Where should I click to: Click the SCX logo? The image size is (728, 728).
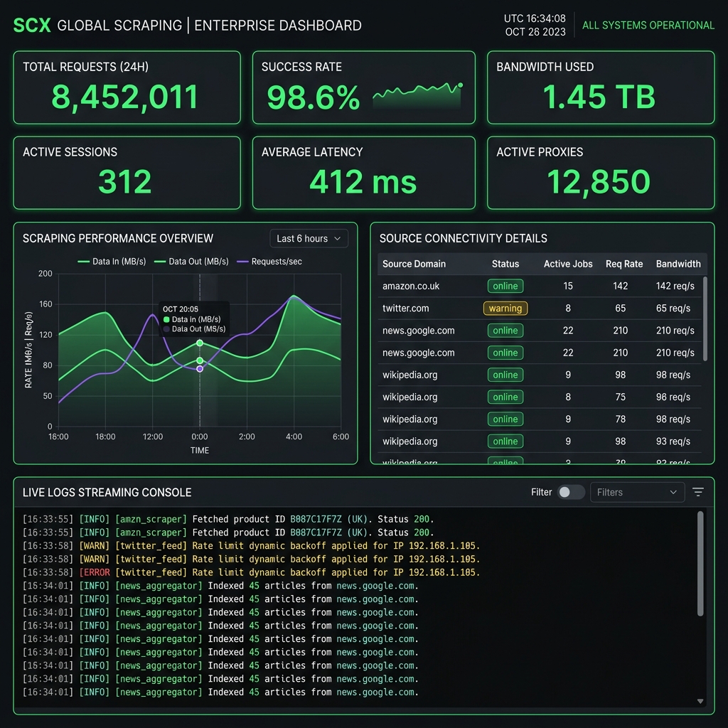click(x=31, y=25)
